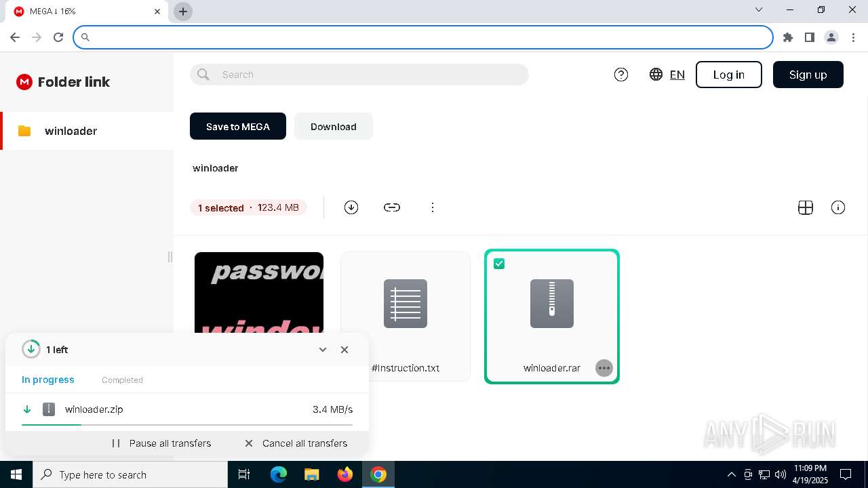The image size is (868, 488).
Task: Focus the Chrome address bar
Action: coord(423,37)
